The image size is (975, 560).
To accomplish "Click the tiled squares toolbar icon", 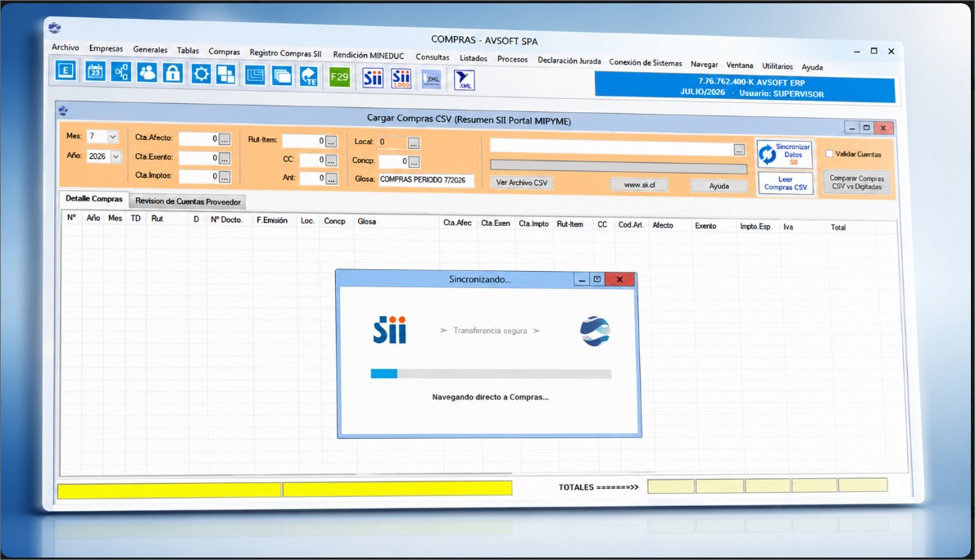I will [225, 75].
